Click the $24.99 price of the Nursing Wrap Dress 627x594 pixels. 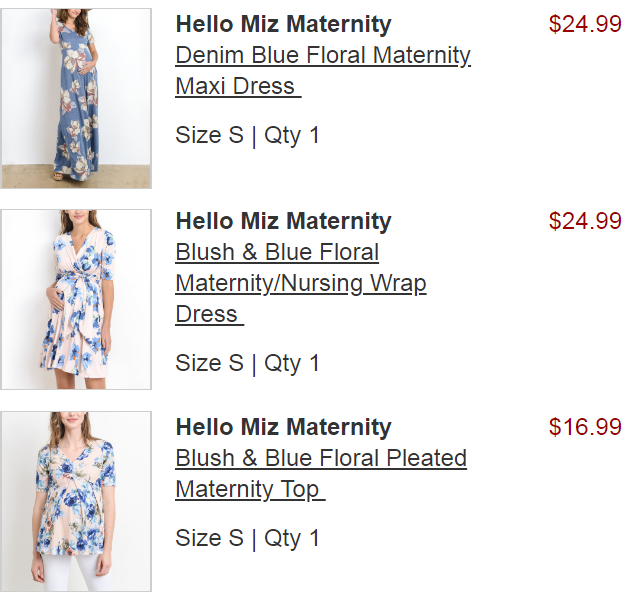click(585, 222)
